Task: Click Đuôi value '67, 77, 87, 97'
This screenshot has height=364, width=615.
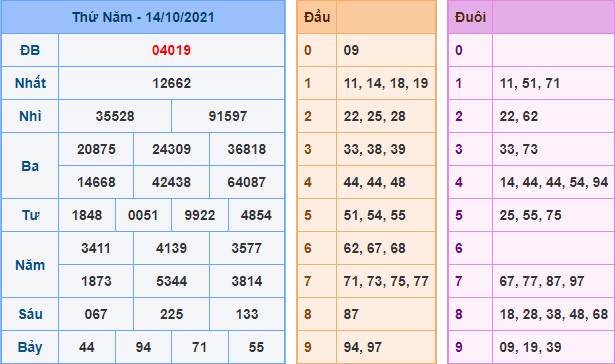Action: click(542, 281)
